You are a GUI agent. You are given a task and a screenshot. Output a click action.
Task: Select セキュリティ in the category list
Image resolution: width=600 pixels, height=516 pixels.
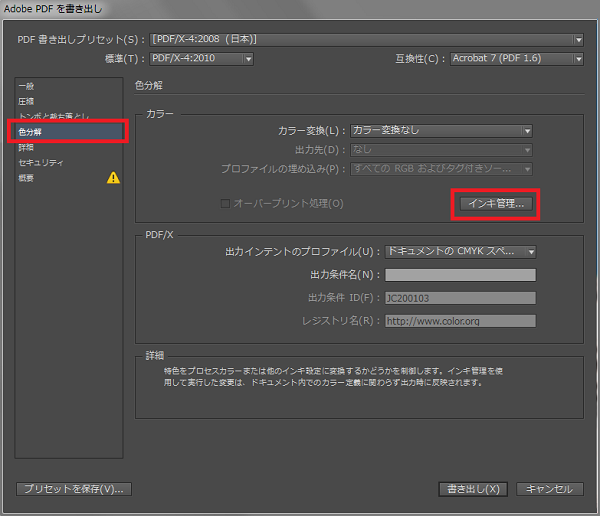click(x=69, y=163)
